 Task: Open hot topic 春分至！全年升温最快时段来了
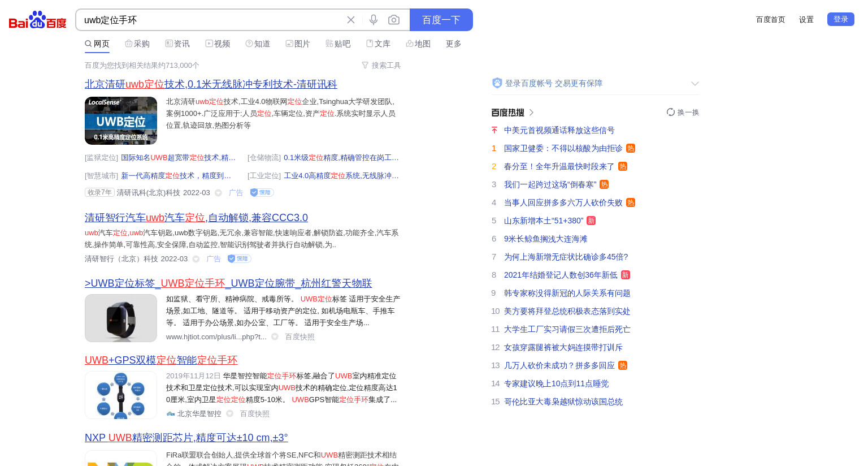click(x=559, y=166)
